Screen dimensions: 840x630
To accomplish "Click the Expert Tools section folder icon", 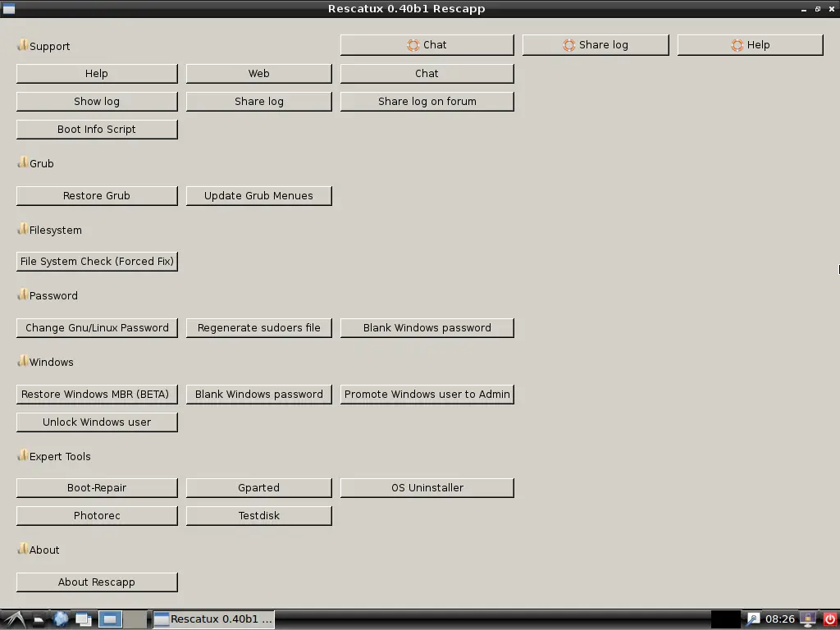I will tap(22, 455).
